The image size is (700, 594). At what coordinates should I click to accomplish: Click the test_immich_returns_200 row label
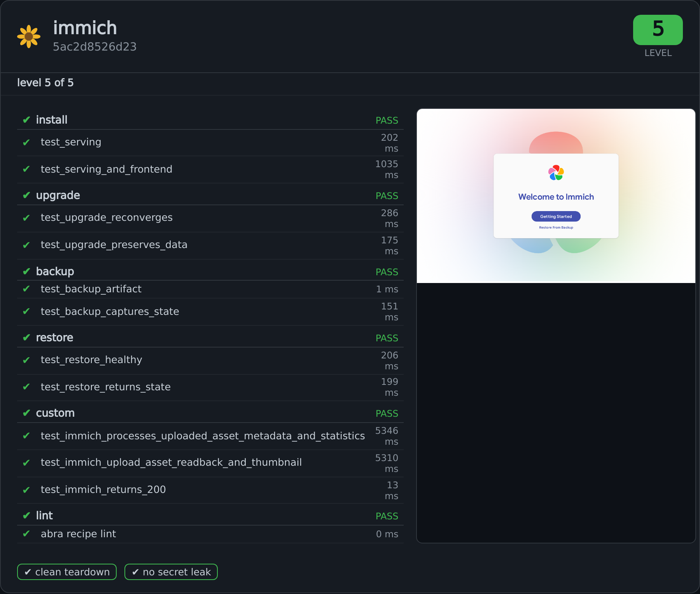[x=103, y=490]
